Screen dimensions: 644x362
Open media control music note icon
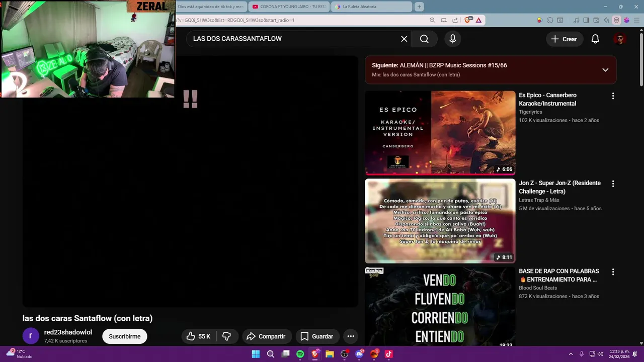(x=577, y=20)
